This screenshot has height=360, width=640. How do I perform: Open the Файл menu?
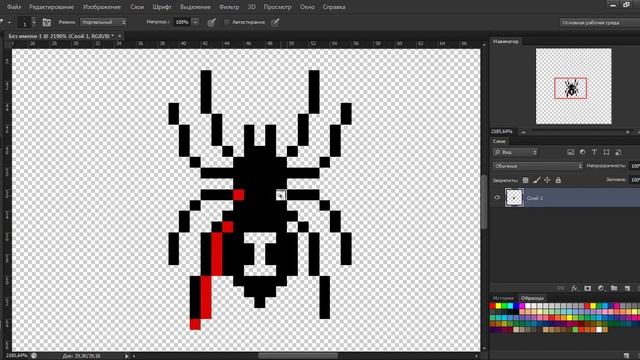click(x=14, y=7)
